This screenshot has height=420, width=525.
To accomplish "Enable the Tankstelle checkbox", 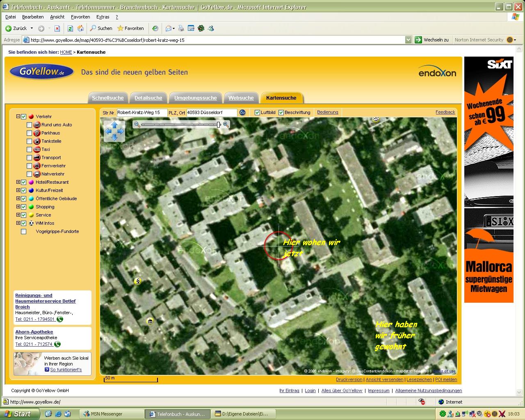I will (x=29, y=141).
